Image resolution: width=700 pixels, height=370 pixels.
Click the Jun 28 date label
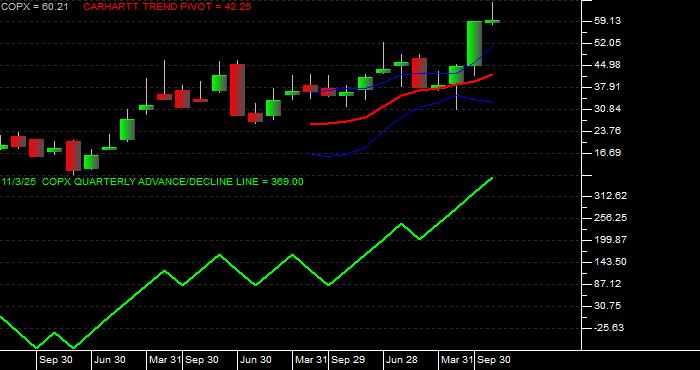(x=402, y=360)
